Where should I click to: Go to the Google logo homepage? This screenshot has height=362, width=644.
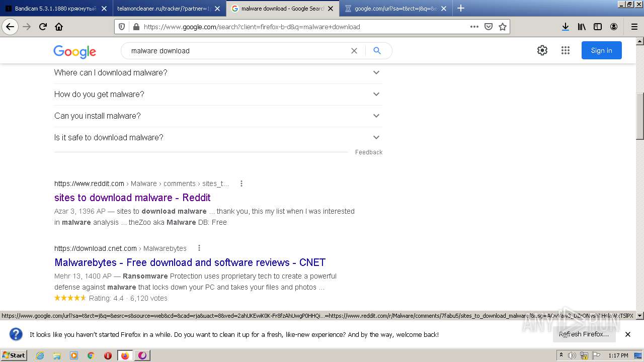pos(74,51)
